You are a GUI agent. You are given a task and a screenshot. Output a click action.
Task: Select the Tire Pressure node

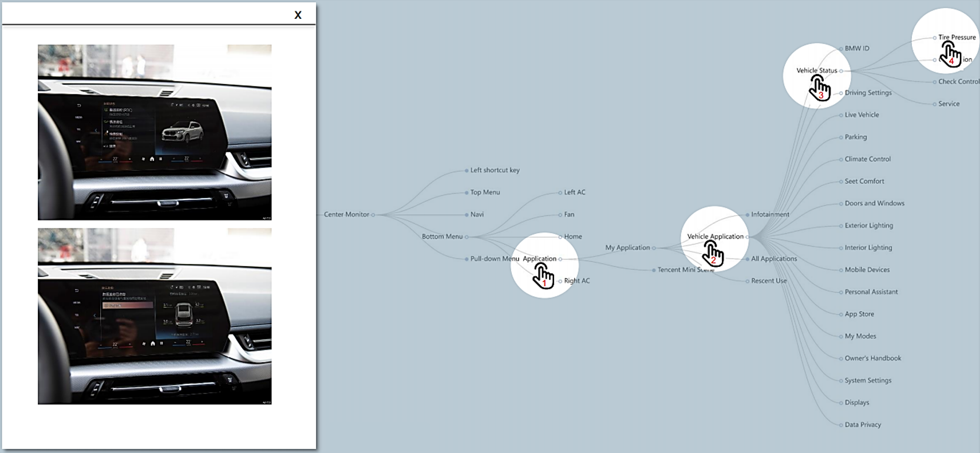pyautogui.click(x=957, y=37)
